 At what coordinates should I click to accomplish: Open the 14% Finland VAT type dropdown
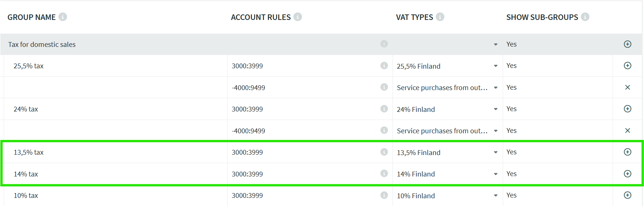(x=495, y=174)
